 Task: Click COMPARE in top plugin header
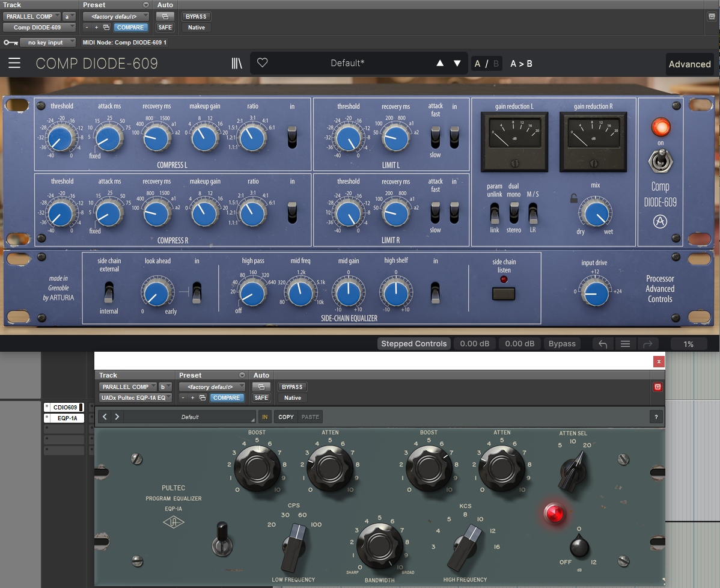tap(130, 28)
